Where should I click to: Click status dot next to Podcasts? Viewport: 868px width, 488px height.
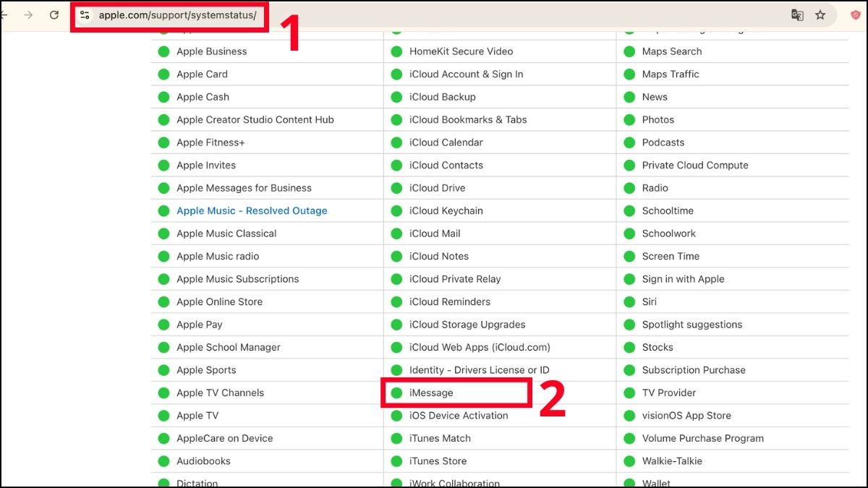pyautogui.click(x=629, y=142)
